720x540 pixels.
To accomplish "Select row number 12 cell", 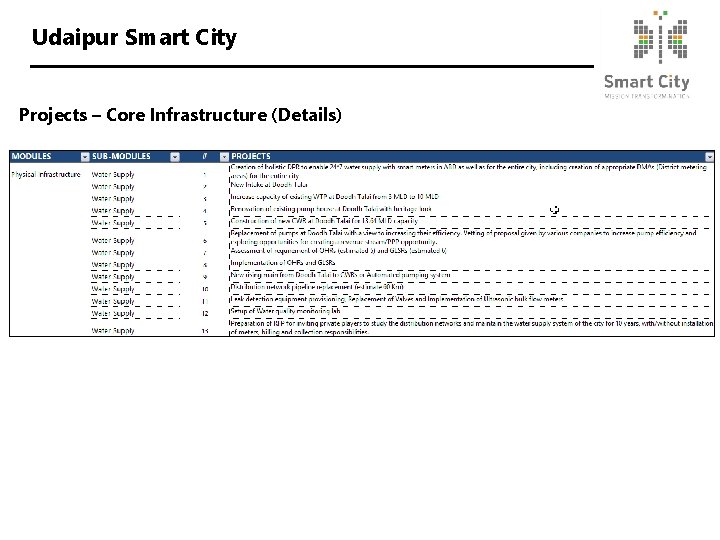I will click(205, 314).
